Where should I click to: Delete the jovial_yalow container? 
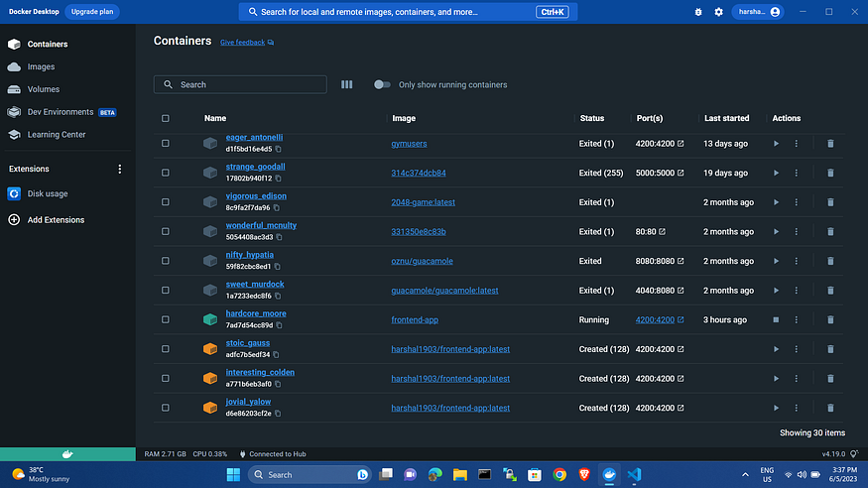coord(830,408)
